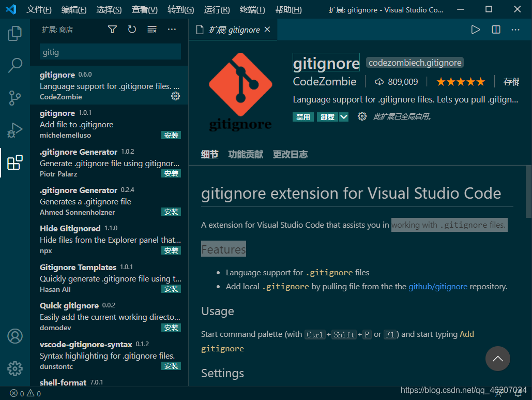Click the CodeZombie publisher name
This screenshot has width=532, height=400.
click(x=324, y=81)
